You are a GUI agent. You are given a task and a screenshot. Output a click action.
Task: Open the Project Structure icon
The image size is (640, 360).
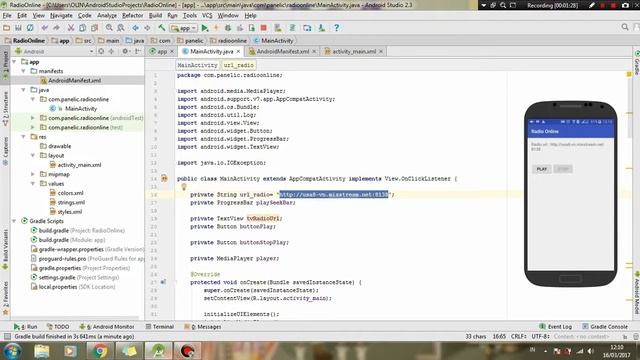(307, 28)
